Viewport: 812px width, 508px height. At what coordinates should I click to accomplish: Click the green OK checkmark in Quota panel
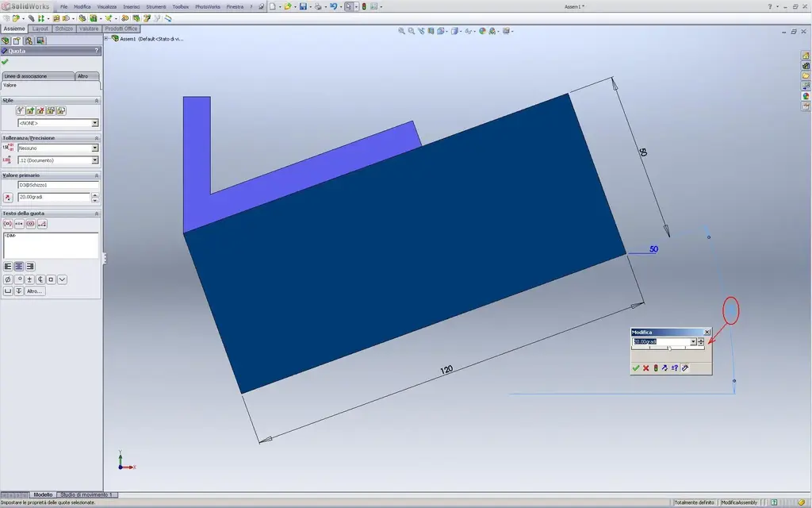[x=6, y=62]
